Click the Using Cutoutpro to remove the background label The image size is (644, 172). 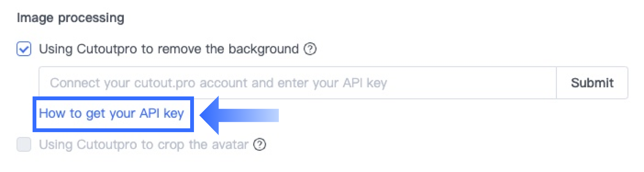pyautogui.click(x=169, y=49)
